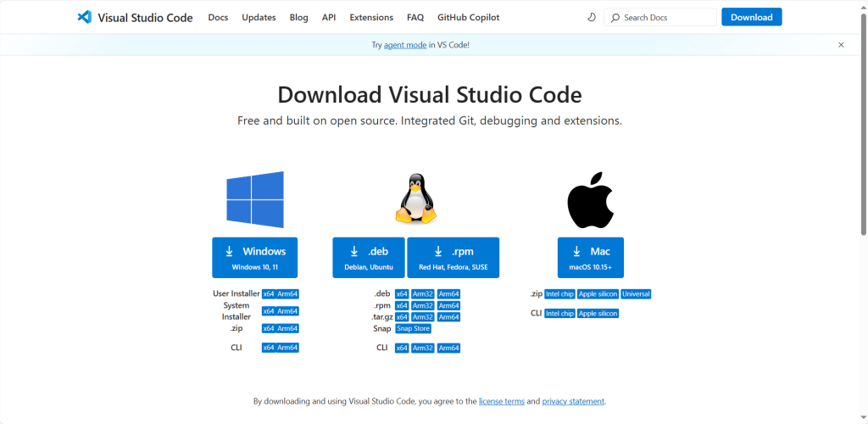Viewport: 868px width, 424px height.
Task: Select Apple silicon for Mac CLI
Action: pos(598,313)
